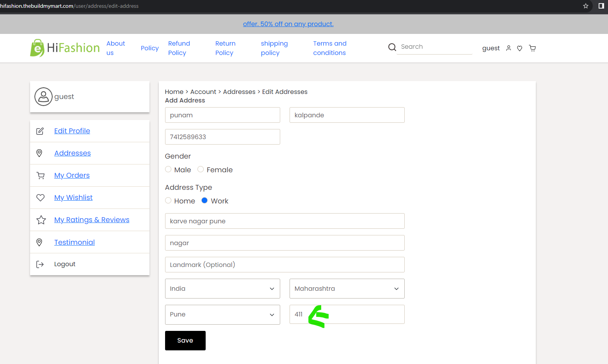Select the Female gender radio button
This screenshot has width=608, height=364.
[201, 169]
